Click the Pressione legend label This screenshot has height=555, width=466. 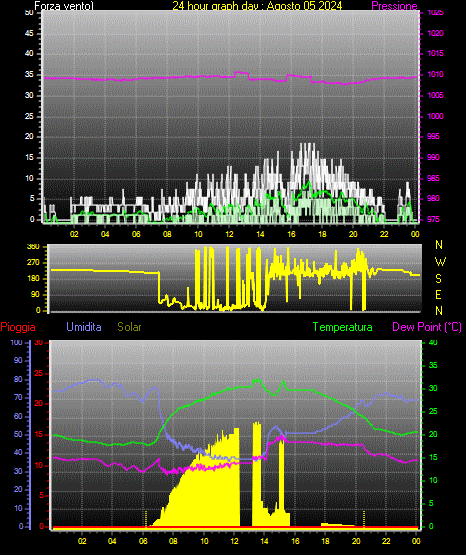pyautogui.click(x=394, y=6)
